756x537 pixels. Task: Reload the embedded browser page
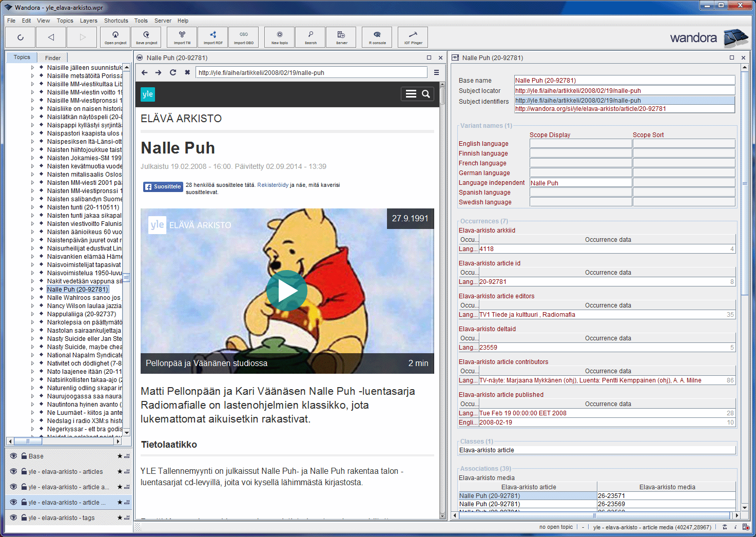click(173, 72)
